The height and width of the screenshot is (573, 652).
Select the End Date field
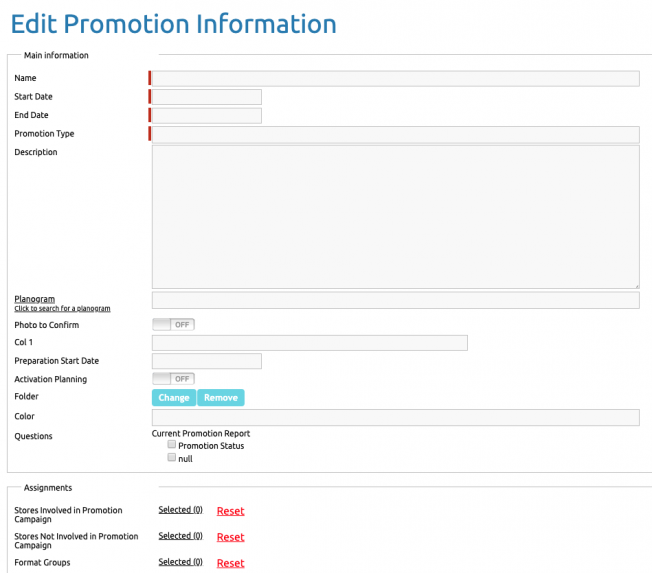click(207, 116)
